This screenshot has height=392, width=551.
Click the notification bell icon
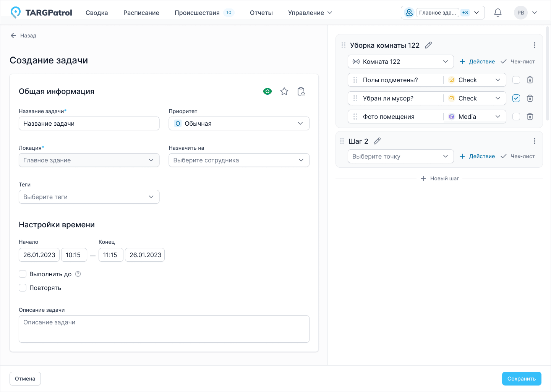pos(498,13)
